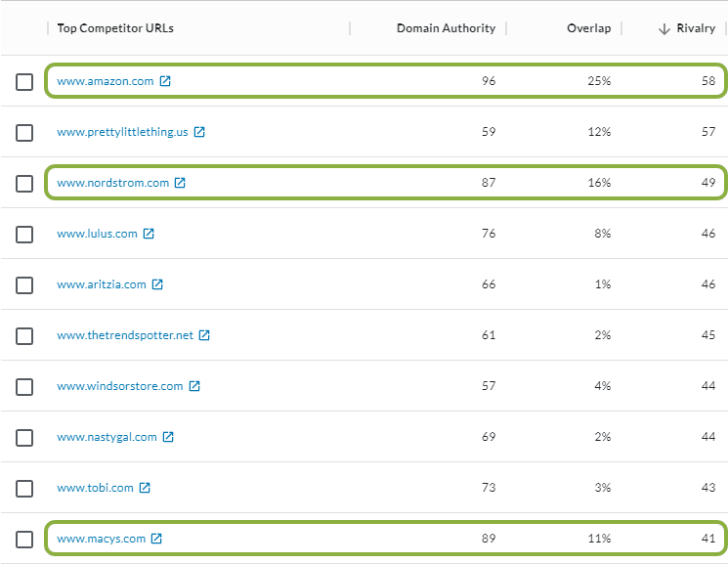
Task: Open external link icon beside windsorstore.com
Action: [x=194, y=386]
